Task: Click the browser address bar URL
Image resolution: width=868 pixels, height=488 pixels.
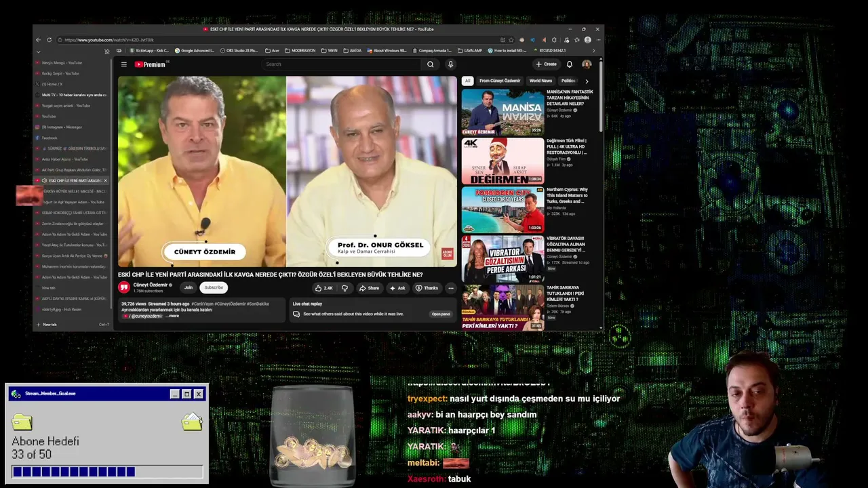Action: tap(108, 40)
